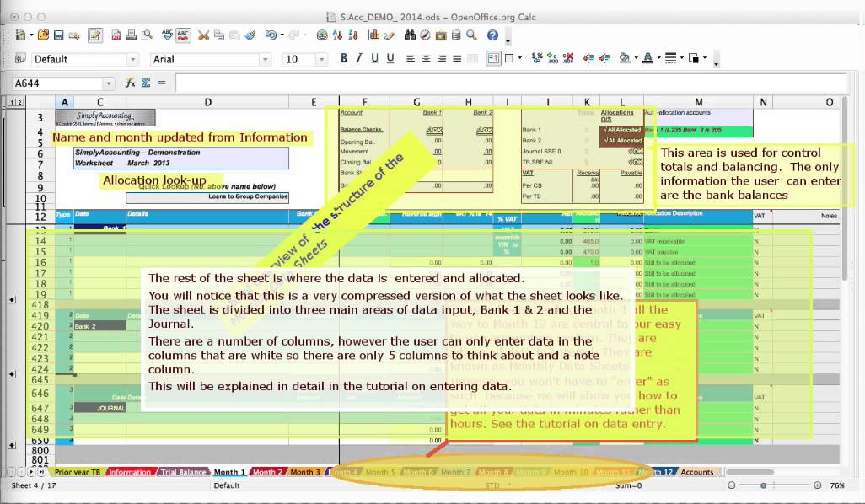Image resolution: width=865 pixels, height=504 pixels.
Task: Toggle single Underline formatting
Action: [374, 58]
